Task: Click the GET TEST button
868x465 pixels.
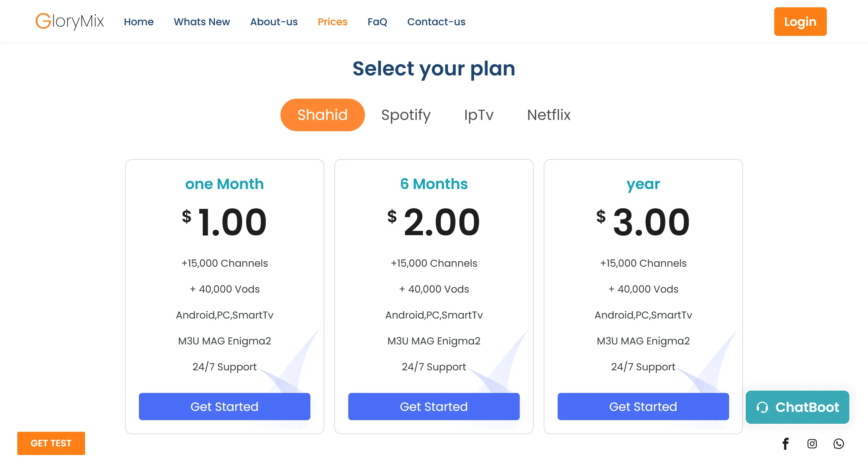Action: click(x=51, y=443)
